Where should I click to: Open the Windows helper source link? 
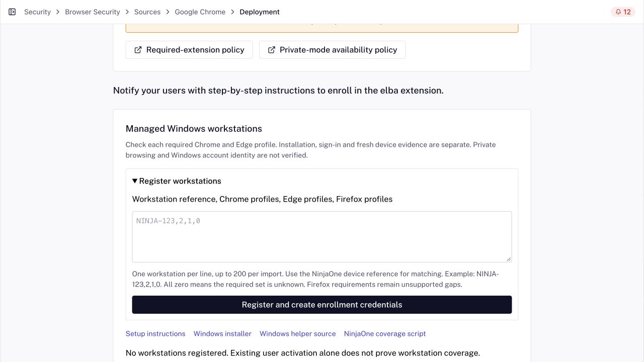(x=298, y=334)
